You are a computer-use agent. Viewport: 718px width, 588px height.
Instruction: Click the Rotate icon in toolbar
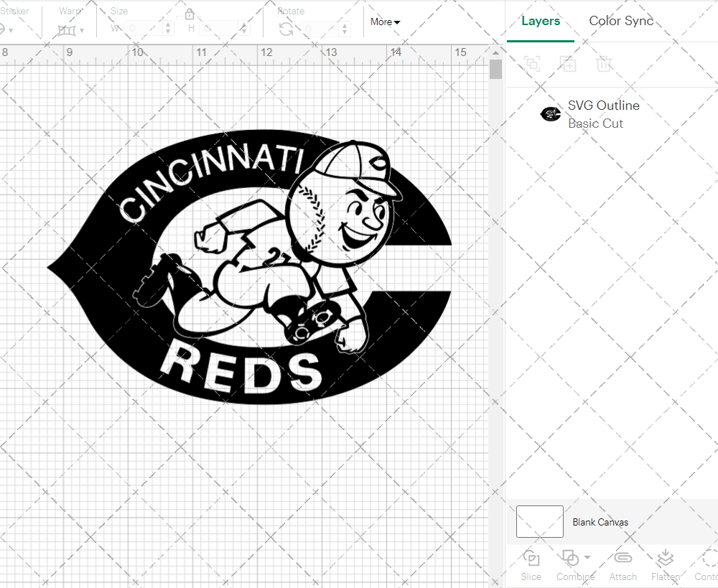286,29
